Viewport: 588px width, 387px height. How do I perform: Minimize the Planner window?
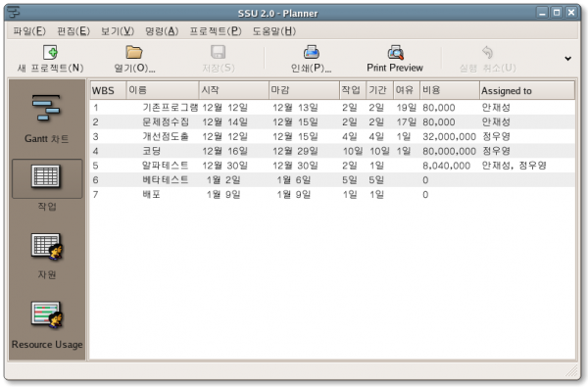point(542,13)
